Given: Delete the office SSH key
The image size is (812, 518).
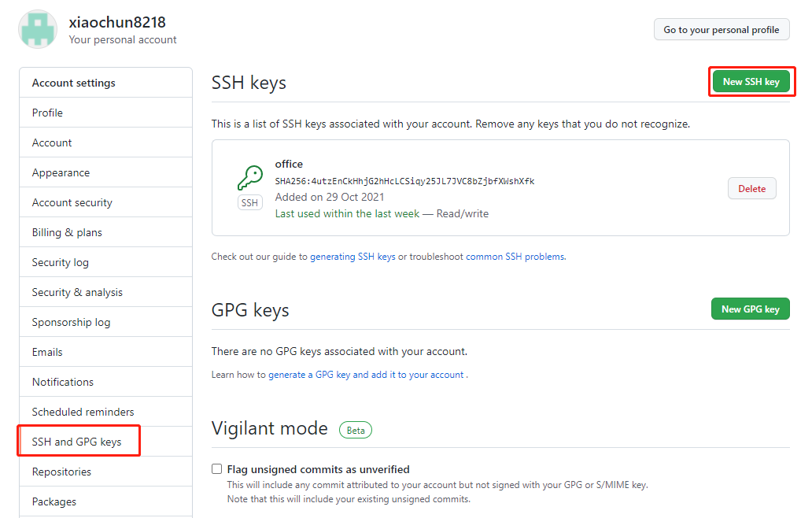Looking at the screenshot, I should 751,189.
